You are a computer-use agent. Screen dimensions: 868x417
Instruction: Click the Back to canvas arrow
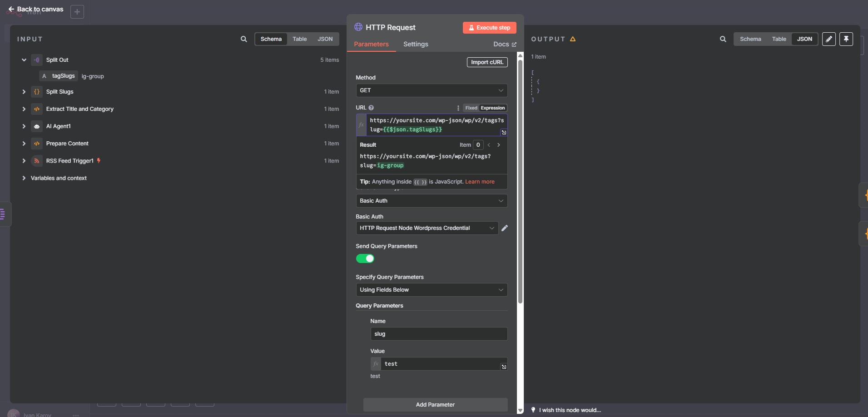click(x=11, y=9)
